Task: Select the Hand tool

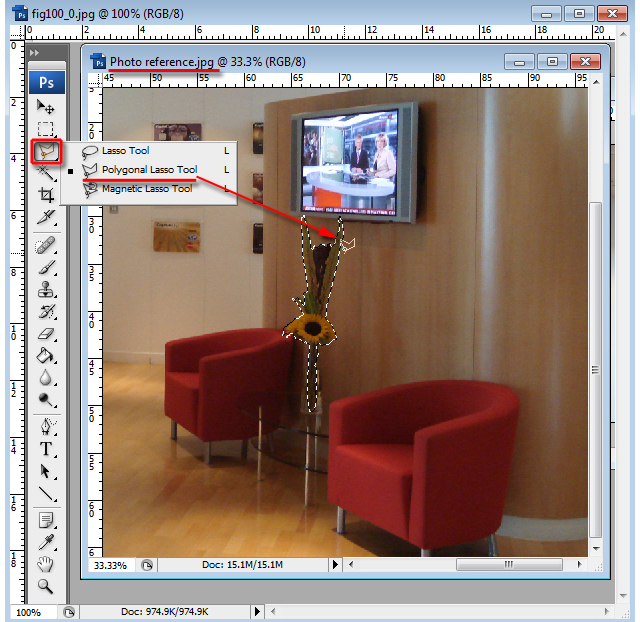Action: tap(46, 564)
